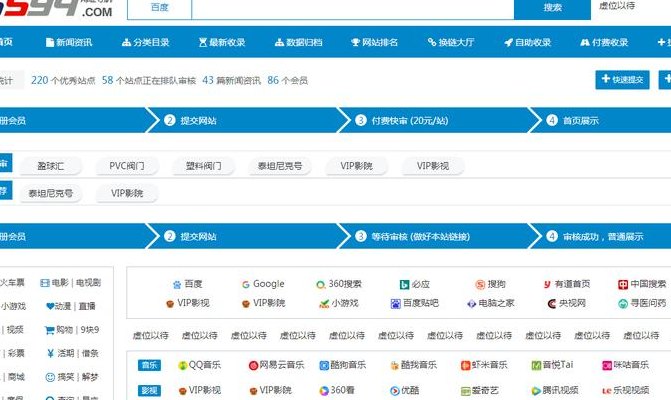The height and width of the screenshot is (400, 671).
Task: Click the 百度 paw icon link
Action: [187, 284]
